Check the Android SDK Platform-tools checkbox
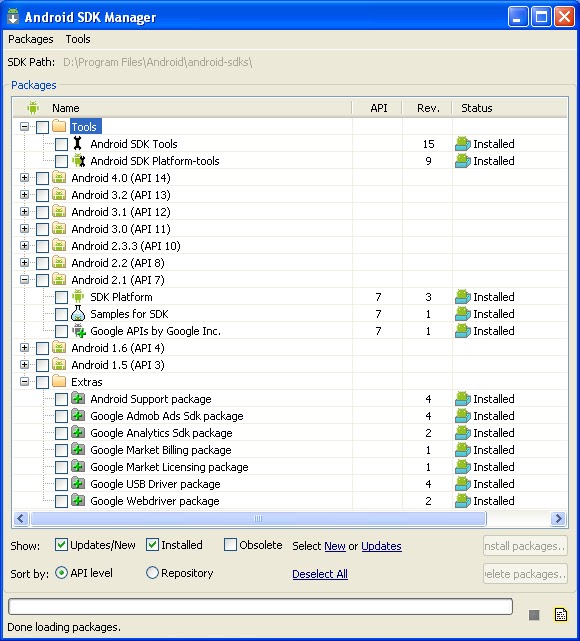Image resolution: width=580 pixels, height=641 pixels. click(x=61, y=161)
